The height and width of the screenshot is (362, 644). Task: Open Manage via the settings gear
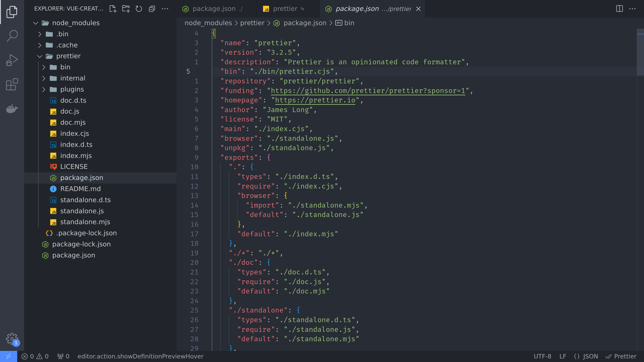(x=12, y=339)
